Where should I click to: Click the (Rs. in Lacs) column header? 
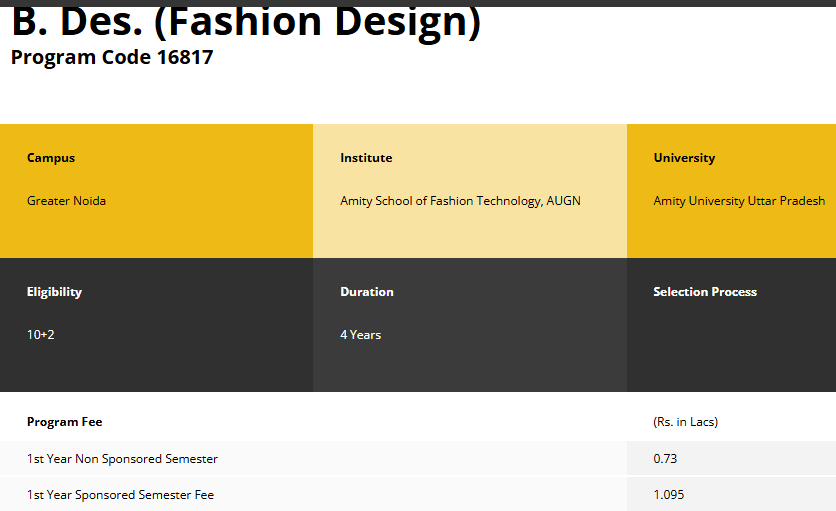tap(685, 422)
